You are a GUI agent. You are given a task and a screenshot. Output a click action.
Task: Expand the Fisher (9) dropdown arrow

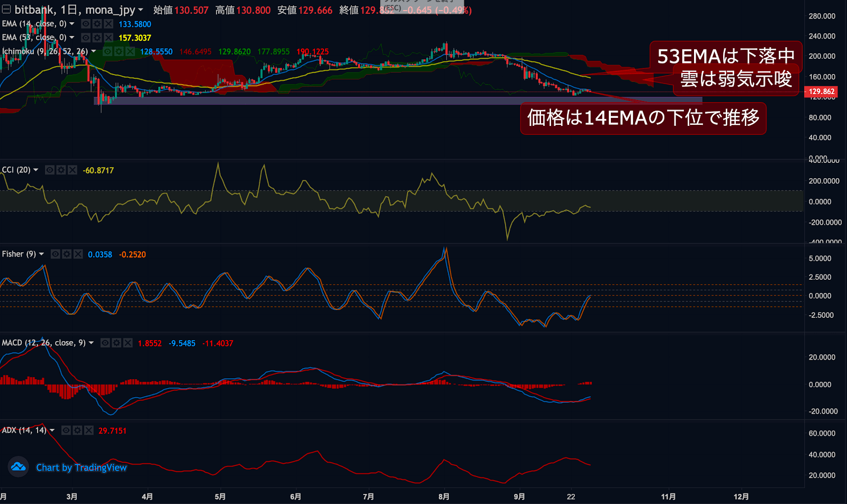tap(42, 254)
